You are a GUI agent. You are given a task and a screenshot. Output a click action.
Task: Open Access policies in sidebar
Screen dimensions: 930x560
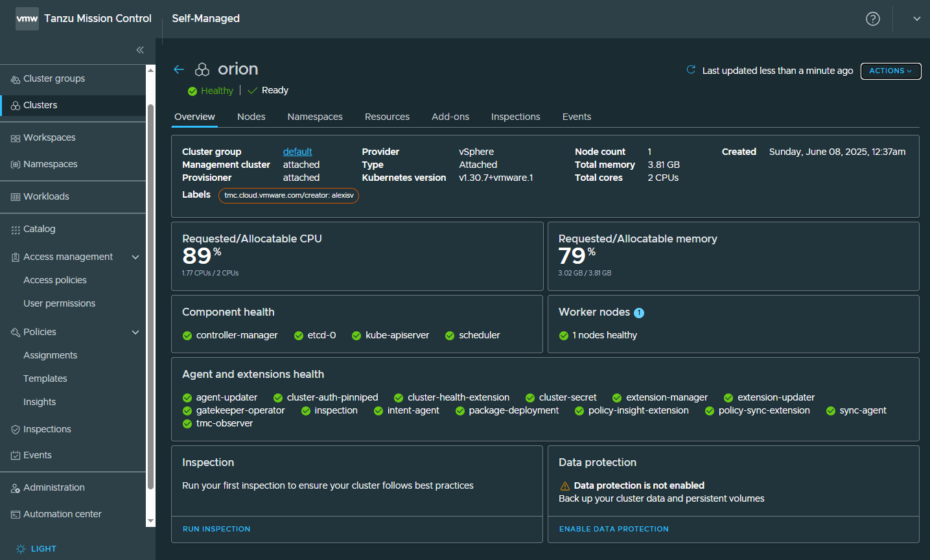(55, 280)
